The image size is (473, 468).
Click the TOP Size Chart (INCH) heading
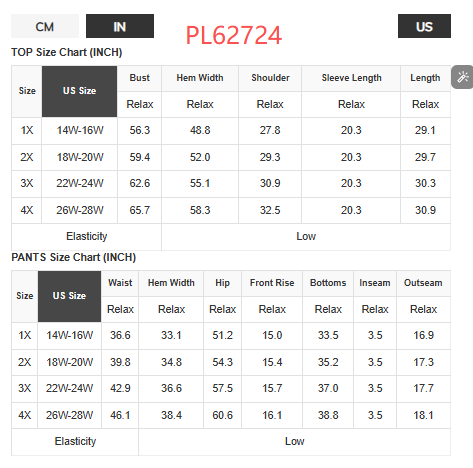coord(67,52)
